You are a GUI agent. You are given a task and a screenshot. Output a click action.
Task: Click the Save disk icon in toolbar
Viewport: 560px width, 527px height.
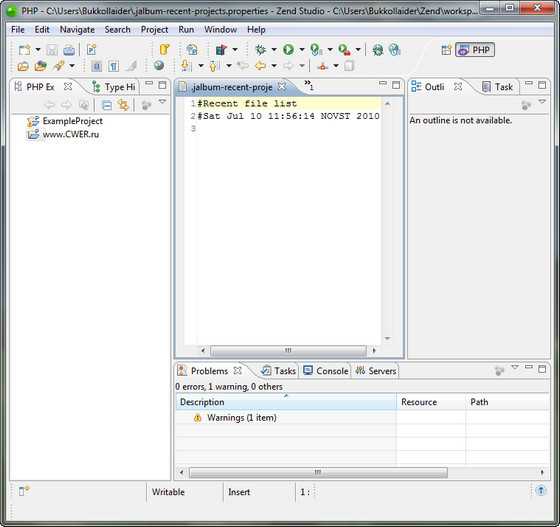click(52, 50)
